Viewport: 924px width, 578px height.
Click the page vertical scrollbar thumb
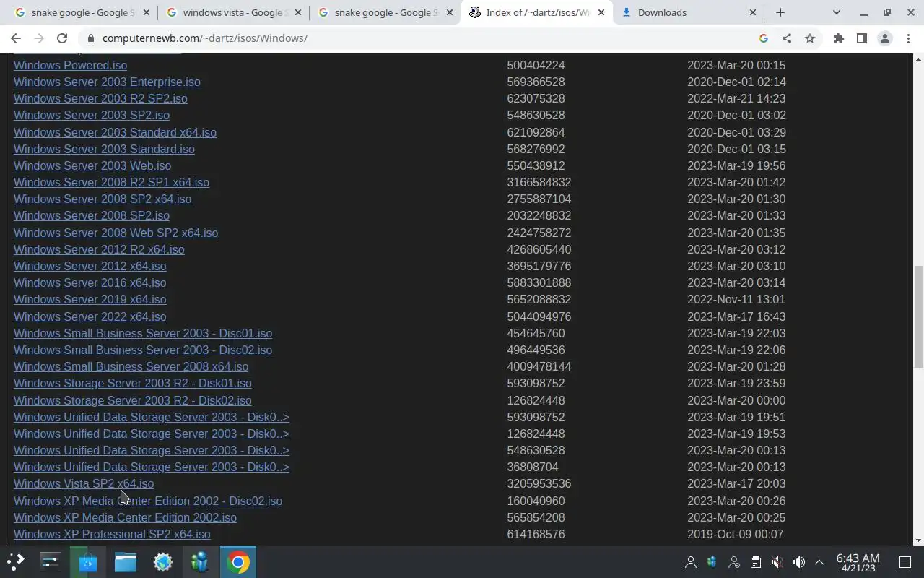[x=918, y=315]
